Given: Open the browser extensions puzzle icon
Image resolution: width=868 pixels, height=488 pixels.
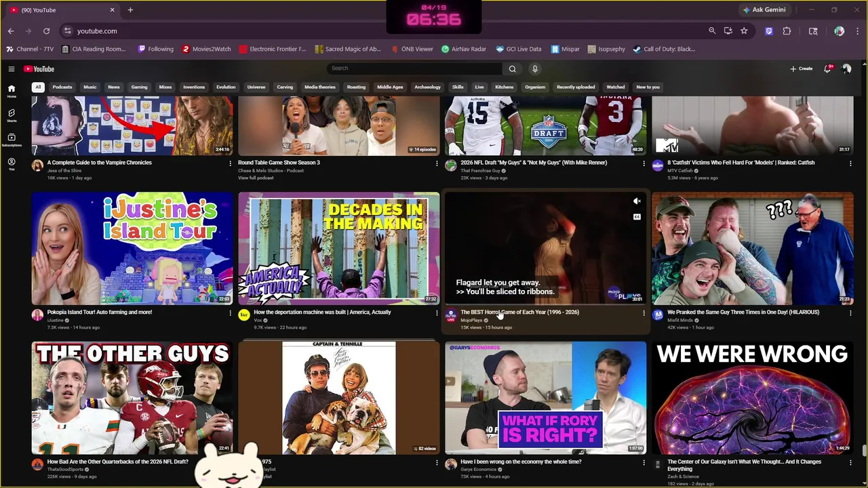Looking at the screenshot, I should coord(787,30).
